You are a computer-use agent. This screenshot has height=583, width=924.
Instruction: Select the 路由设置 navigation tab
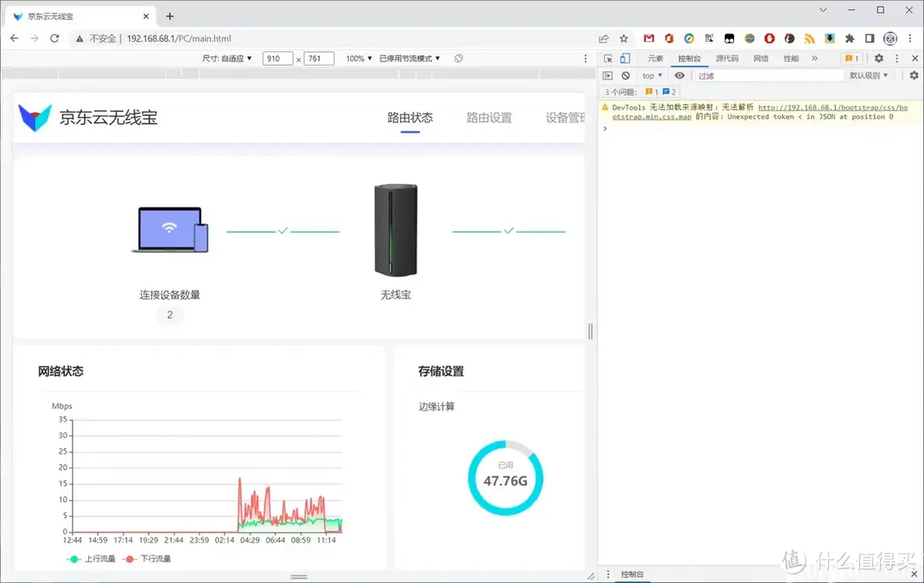point(489,118)
